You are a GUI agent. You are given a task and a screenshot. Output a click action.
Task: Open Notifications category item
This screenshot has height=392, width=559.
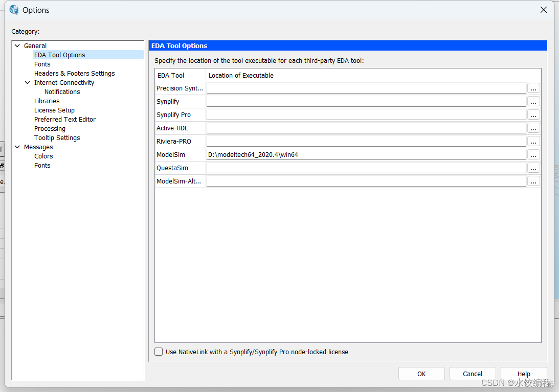62,92
